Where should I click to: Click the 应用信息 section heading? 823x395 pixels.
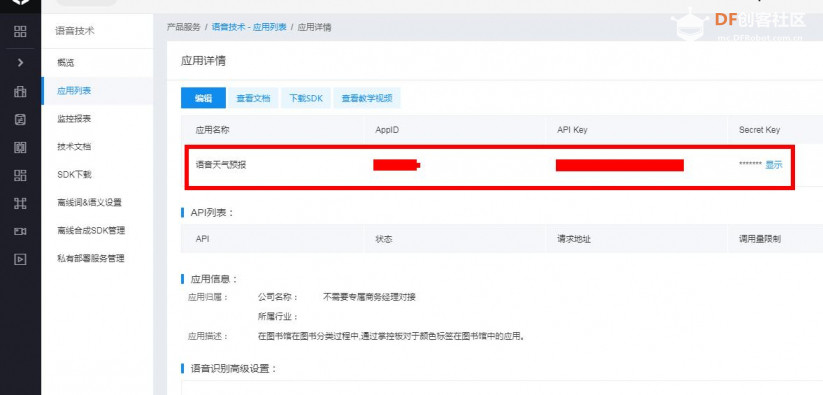click(x=214, y=279)
